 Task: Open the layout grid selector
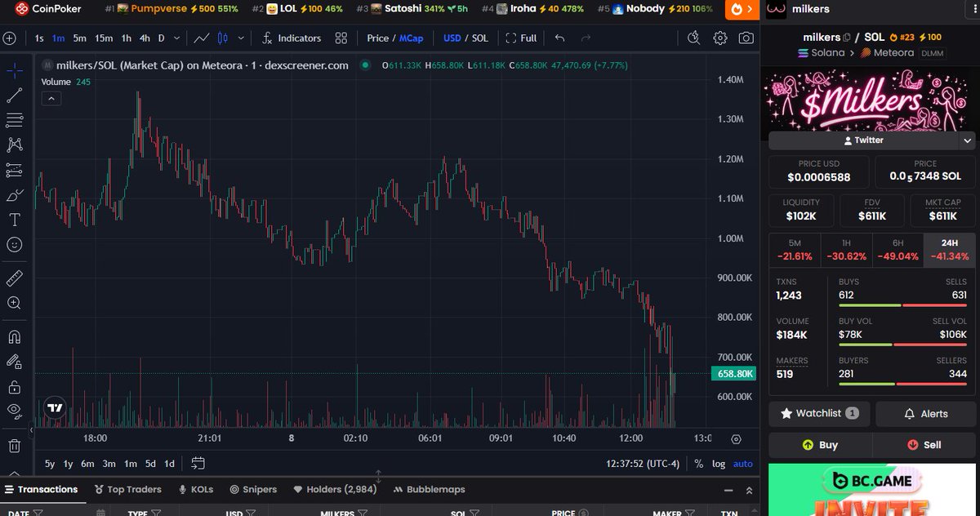[x=341, y=38]
